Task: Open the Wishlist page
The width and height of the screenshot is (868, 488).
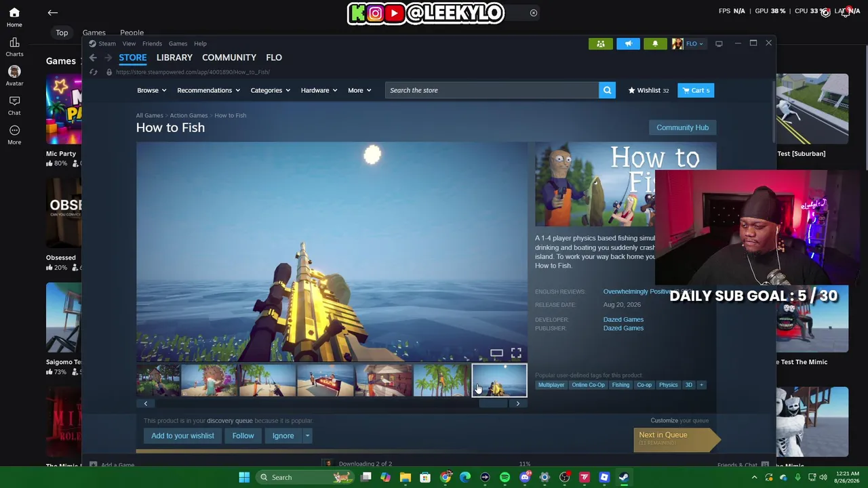Action: [x=648, y=90]
